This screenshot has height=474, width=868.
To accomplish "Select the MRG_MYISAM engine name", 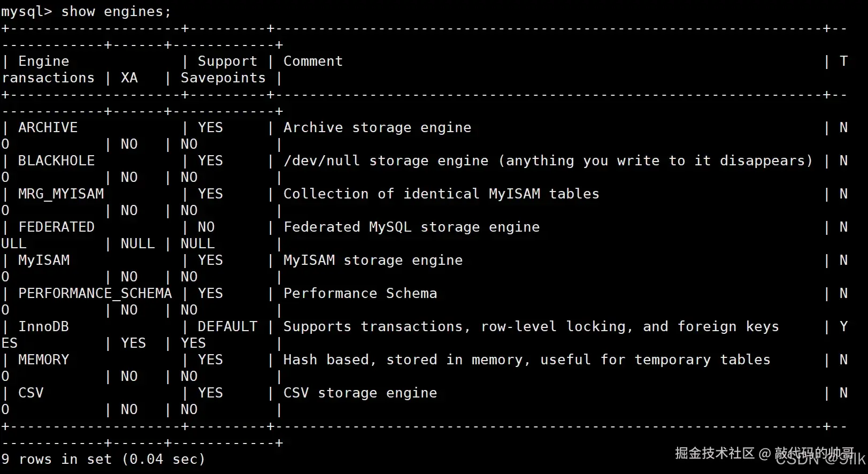I will [60, 194].
